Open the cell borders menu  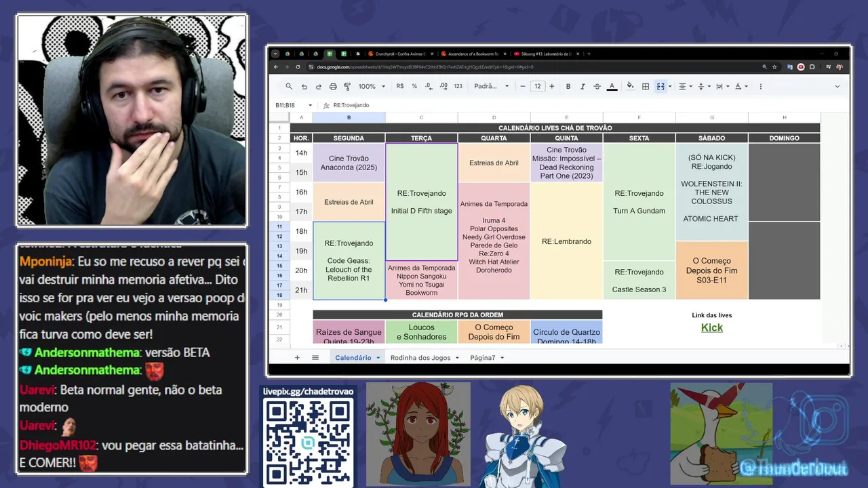[x=646, y=86]
